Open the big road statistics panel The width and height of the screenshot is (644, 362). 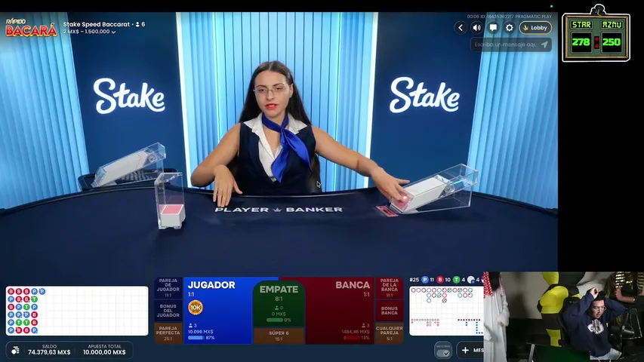pyautogui.click(x=446, y=311)
